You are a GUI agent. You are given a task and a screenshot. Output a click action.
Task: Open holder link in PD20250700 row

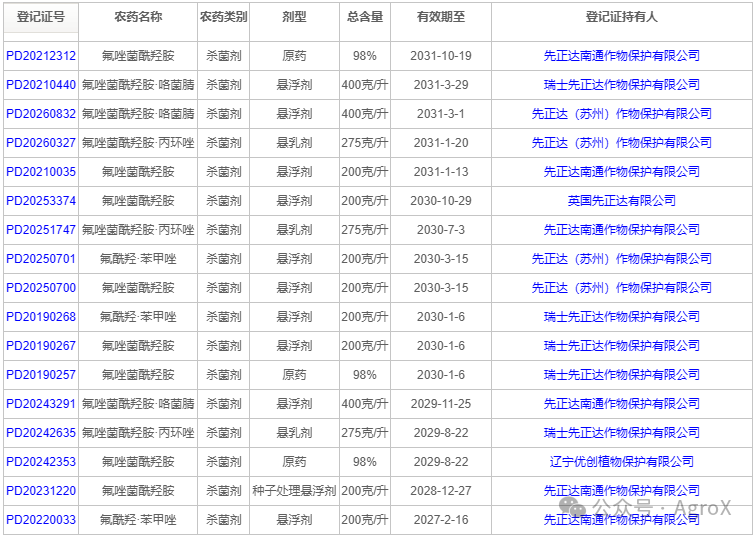[x=622, y=288]
